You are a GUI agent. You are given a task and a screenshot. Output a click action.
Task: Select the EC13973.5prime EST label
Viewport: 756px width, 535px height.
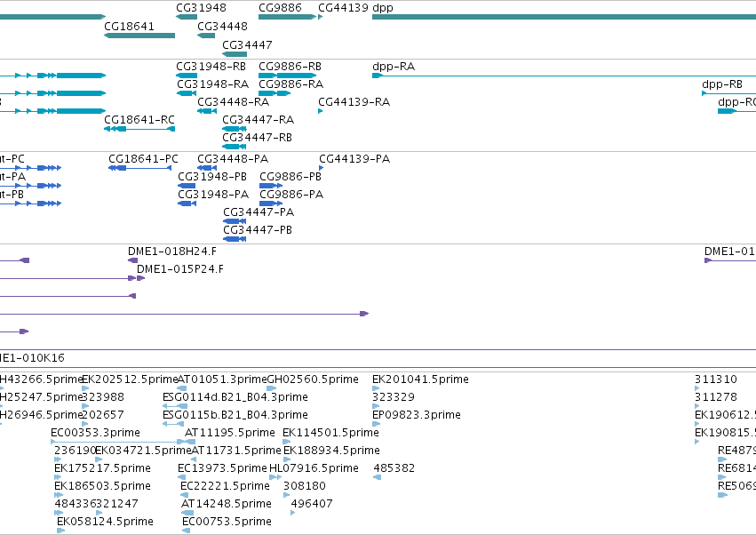(222, 468)
